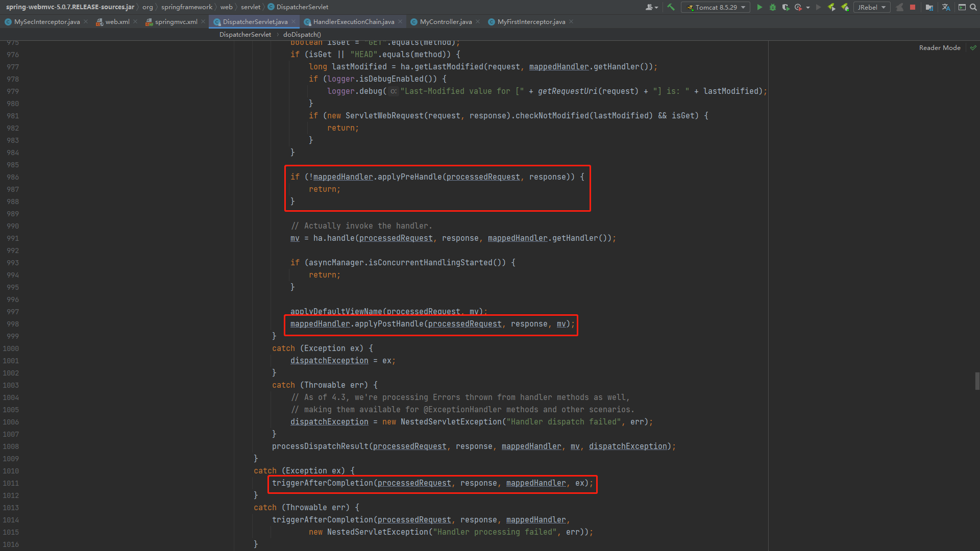Click the ha.handle call on line 991
The height and width of the screenshot is (551, 980).
click(334, 238)
